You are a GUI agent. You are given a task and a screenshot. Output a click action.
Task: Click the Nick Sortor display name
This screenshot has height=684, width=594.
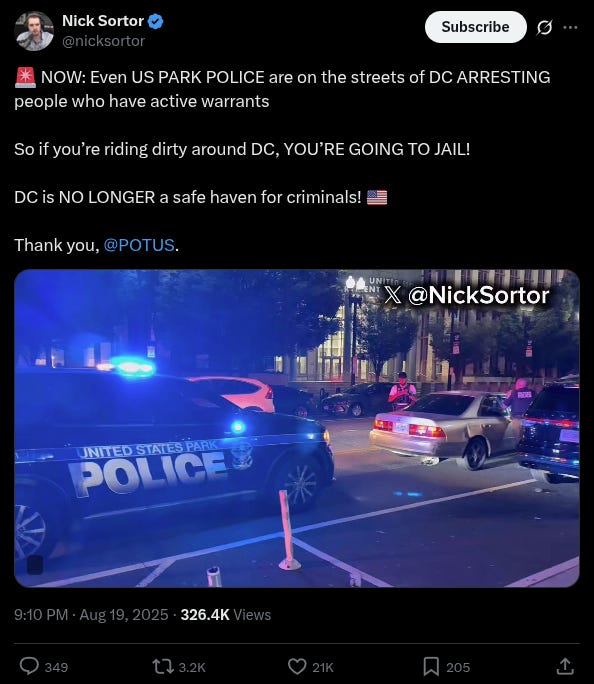103,21
